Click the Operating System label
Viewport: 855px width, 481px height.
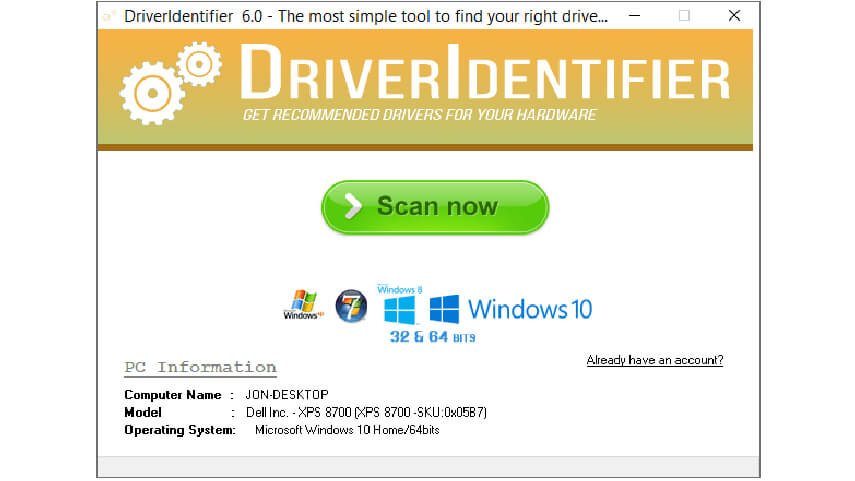tap(180, 430)
